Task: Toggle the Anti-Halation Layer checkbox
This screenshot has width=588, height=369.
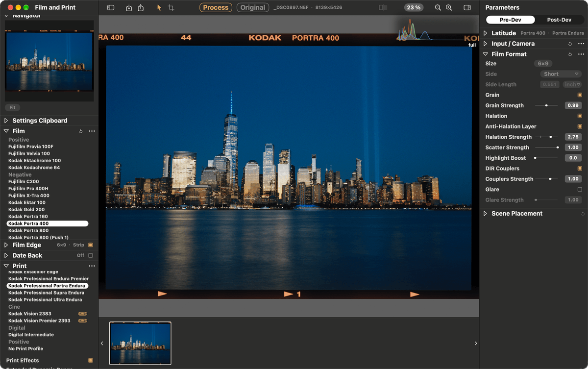Action: click(x=580, y=126)
